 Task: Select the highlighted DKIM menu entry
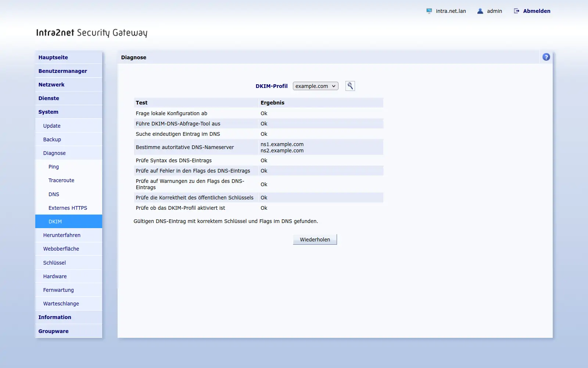click(69, 222)
